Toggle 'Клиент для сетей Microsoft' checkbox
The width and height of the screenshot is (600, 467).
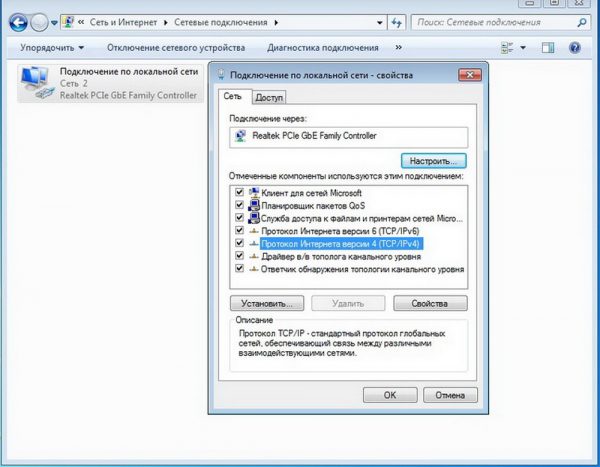tap(240, 192)
